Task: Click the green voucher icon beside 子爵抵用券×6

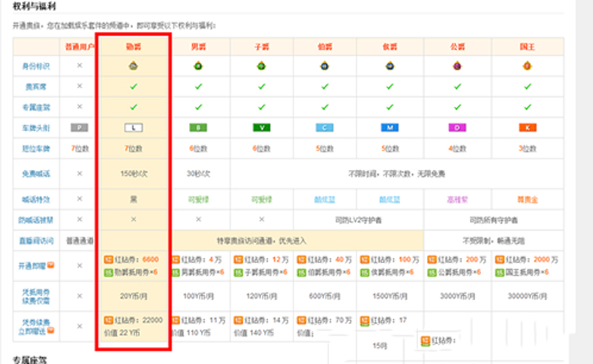Action: click(238, 272)
